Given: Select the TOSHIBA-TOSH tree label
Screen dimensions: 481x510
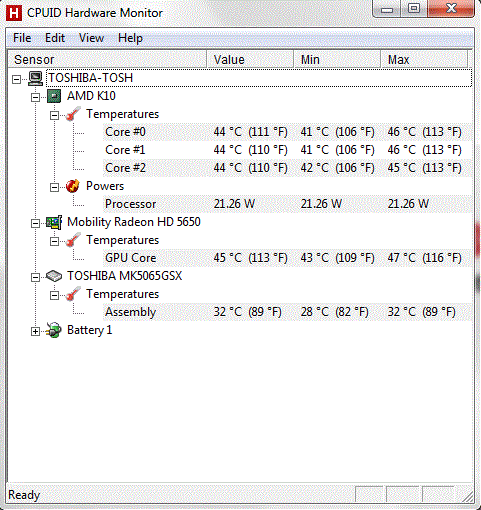Looking at the screenshot, I should (x=91, y=78).
